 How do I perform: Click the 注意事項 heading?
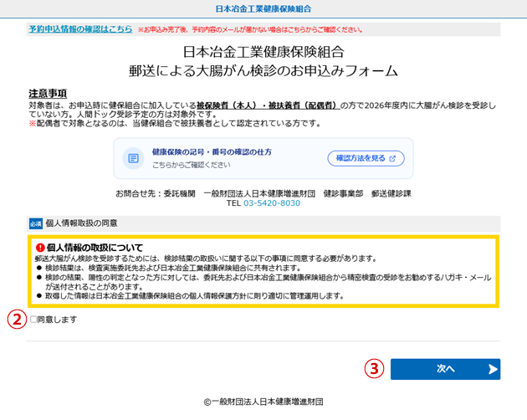point(48,93)
